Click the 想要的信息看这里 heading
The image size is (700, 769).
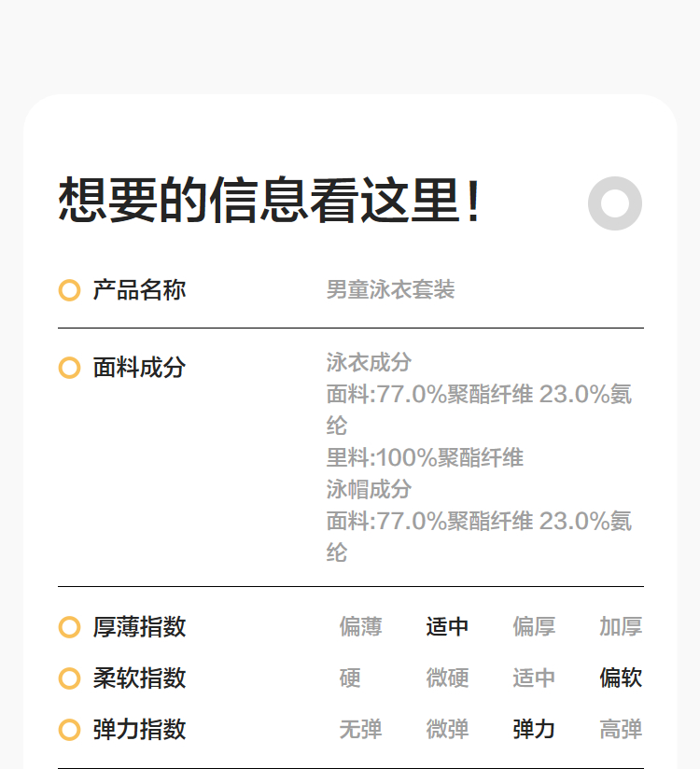pos(270,201)
